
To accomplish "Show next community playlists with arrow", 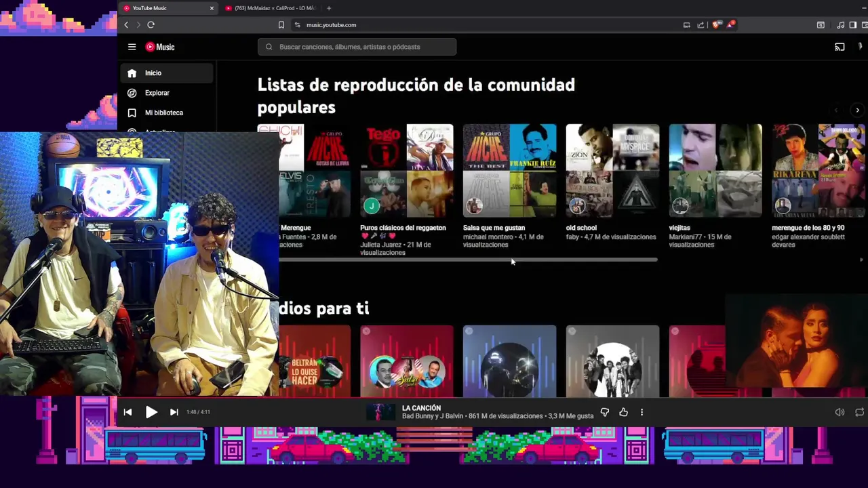I will (857, 110).
